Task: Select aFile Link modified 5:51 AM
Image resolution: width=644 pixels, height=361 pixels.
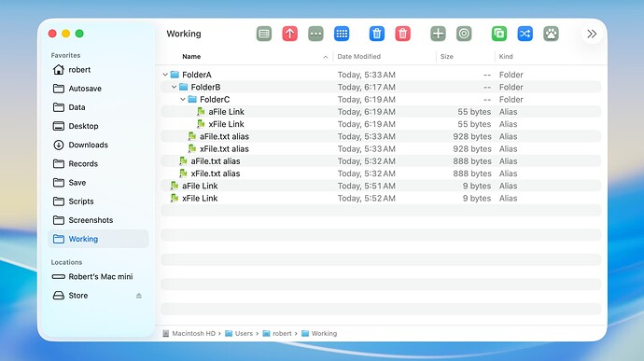Action: (x=381, y=186)
